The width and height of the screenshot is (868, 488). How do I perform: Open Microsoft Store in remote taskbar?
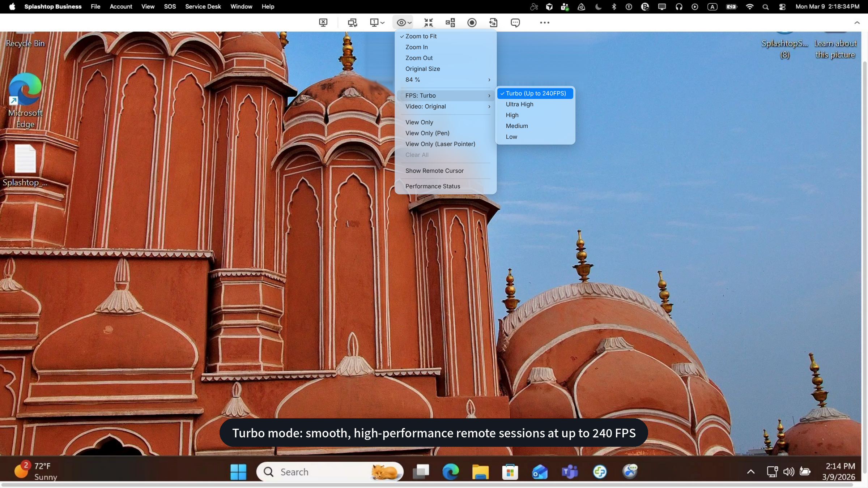[510, 472]
